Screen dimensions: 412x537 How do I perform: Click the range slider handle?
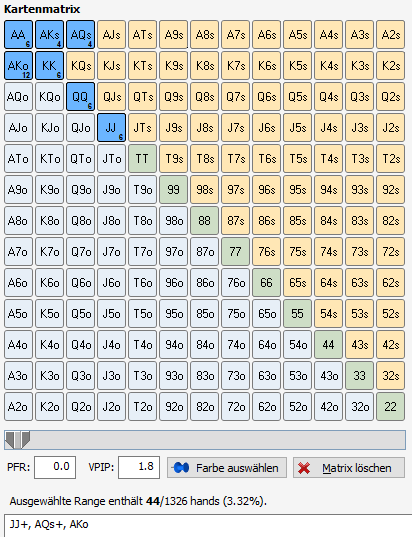17,440
